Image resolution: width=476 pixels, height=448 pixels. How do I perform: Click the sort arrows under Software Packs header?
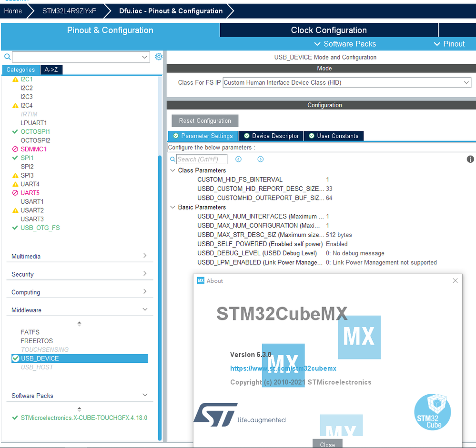[79, 409]
